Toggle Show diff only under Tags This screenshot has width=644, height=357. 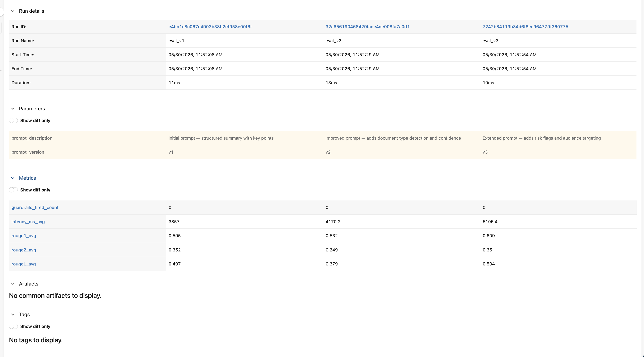[x=13, y=326]
